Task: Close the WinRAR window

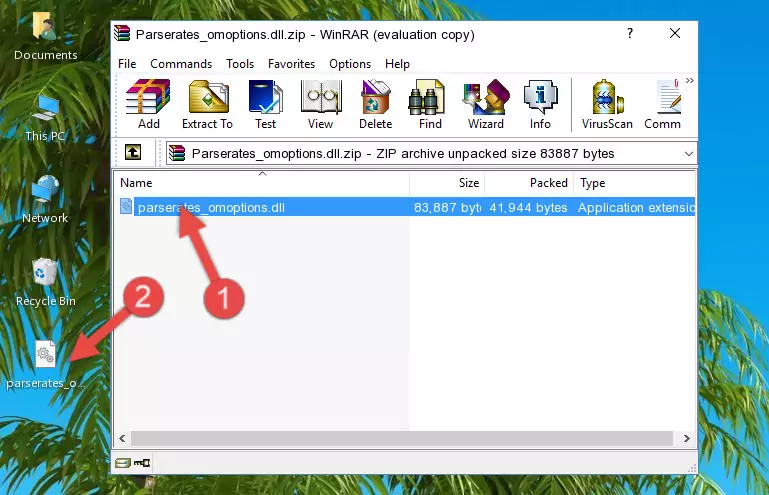Action: point(675,33)
